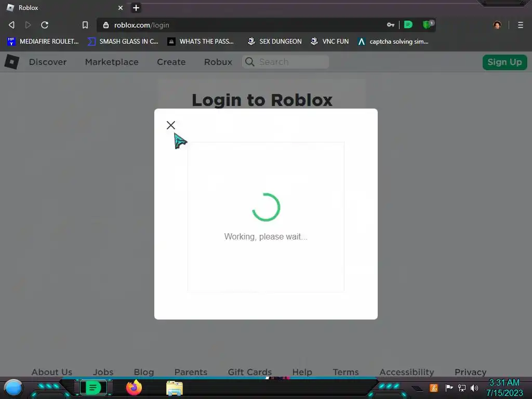Reload the Roblox login page
The image size is (532, 399).
pyautogui.click(x=45, y=25)
